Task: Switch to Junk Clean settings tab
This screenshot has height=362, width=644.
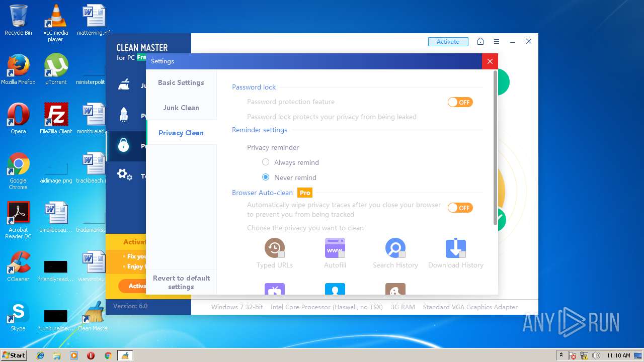Action: click(x=181, y=108)
